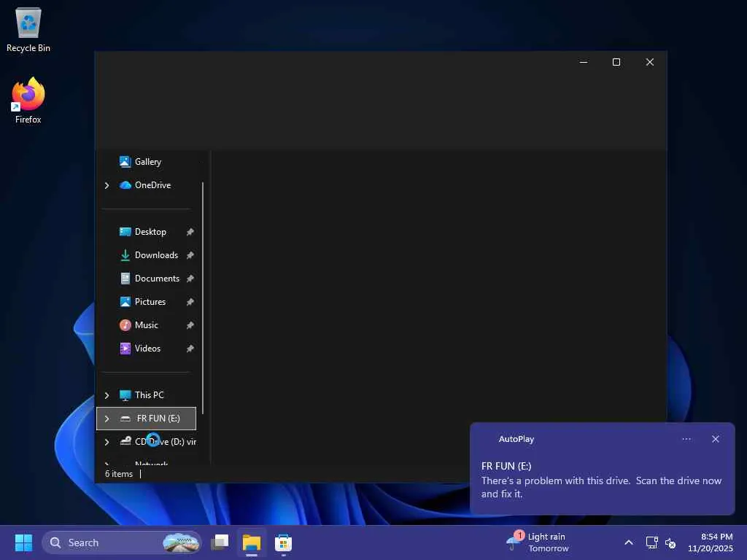Select the Music label in sidebar
Viewport: 747px width, 560px height.
point(146,325)
